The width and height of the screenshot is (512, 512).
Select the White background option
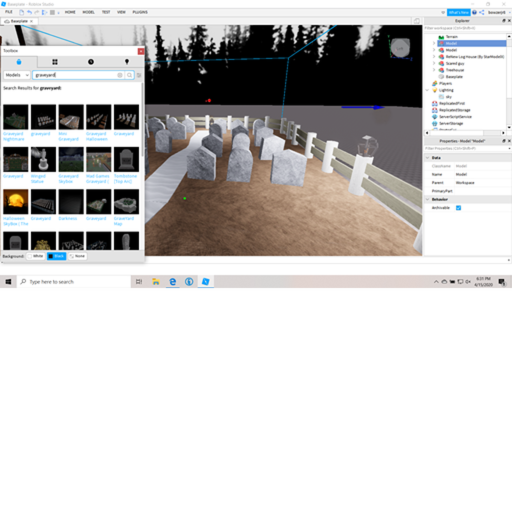coord(36,256)
